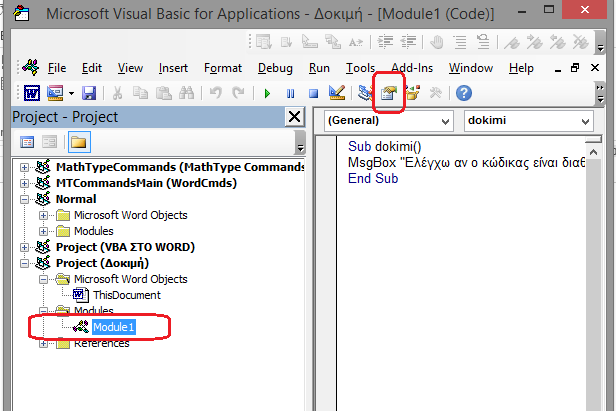Screen dimensions: 616x411
Task: Click the Copy toolbar icon
Action: [140, 94]
